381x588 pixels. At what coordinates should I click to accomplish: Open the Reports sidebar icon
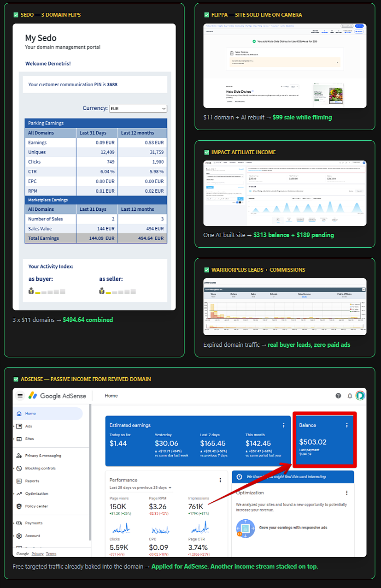pos(19,481)
